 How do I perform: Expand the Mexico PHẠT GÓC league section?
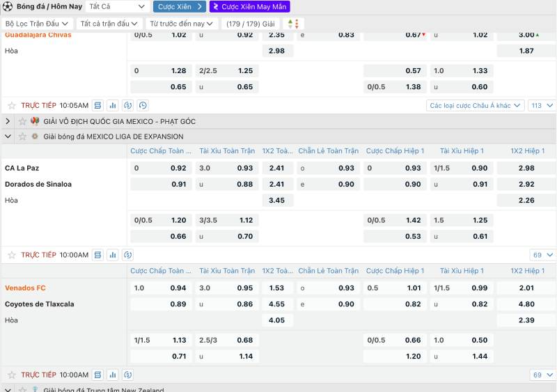tap(8, 122)
